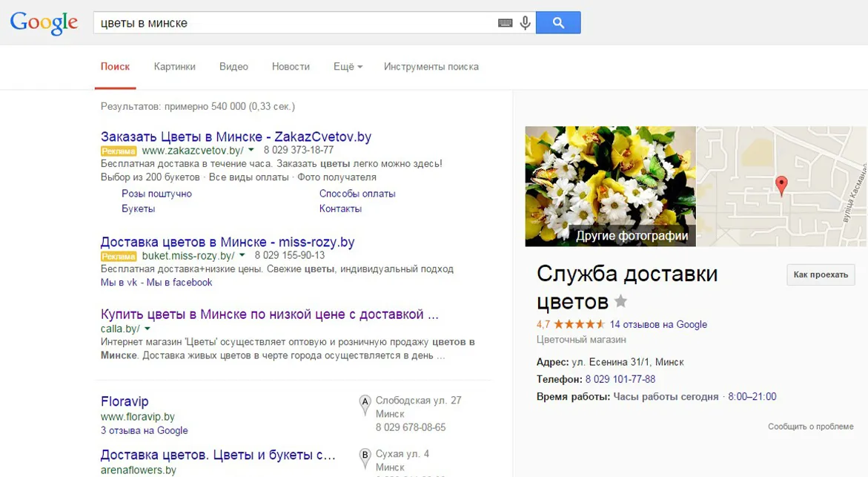Open the Floravip listing
The image size is (868, 477).
click(125, 401)
